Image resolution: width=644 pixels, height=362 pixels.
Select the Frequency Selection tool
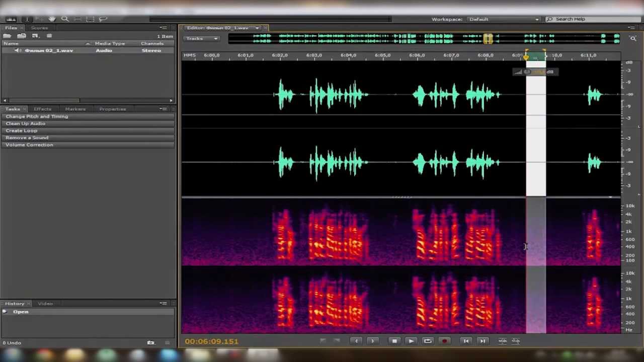77,19
